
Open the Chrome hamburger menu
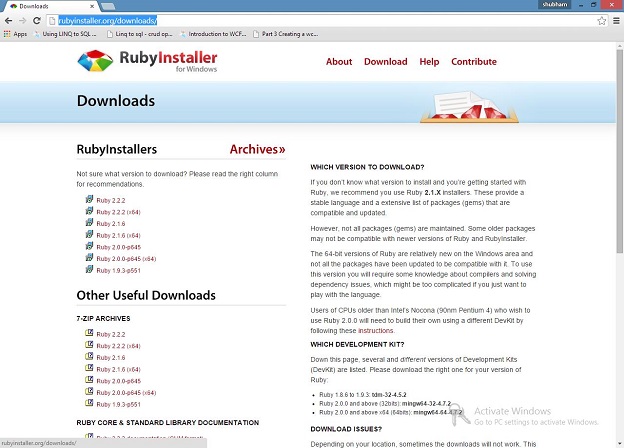pyautogui.click(x=616, y=21)
